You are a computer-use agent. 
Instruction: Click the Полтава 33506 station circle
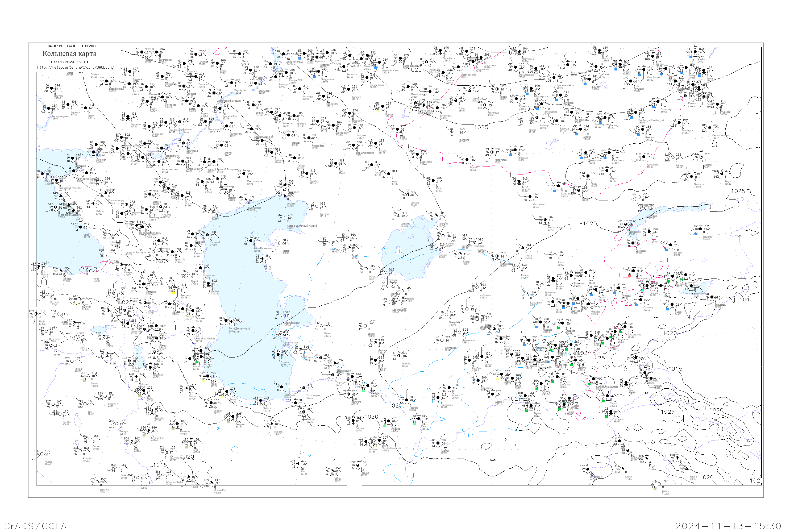pos(52,88)
